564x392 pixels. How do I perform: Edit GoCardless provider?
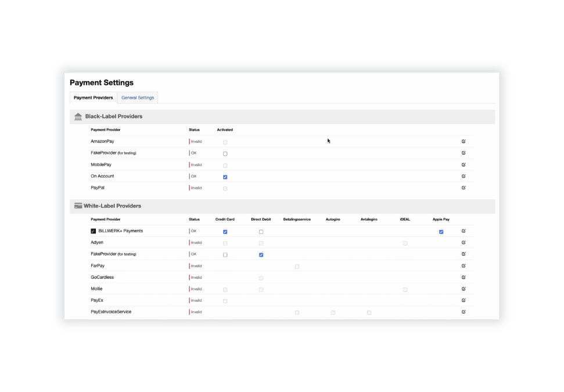464,277
